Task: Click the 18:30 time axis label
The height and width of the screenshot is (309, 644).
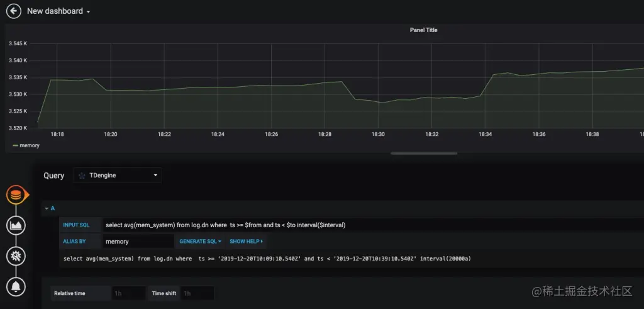Action: tap(378, 134)
